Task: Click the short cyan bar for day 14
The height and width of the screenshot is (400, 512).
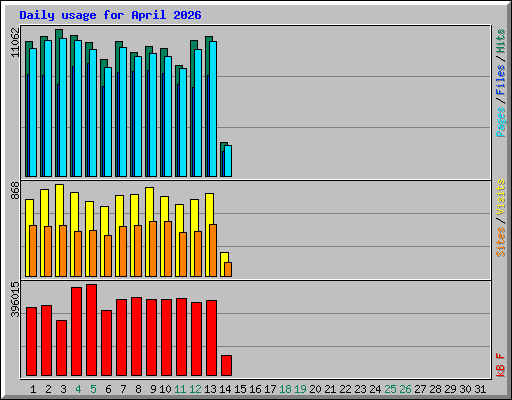Action: tap(228, 161)
